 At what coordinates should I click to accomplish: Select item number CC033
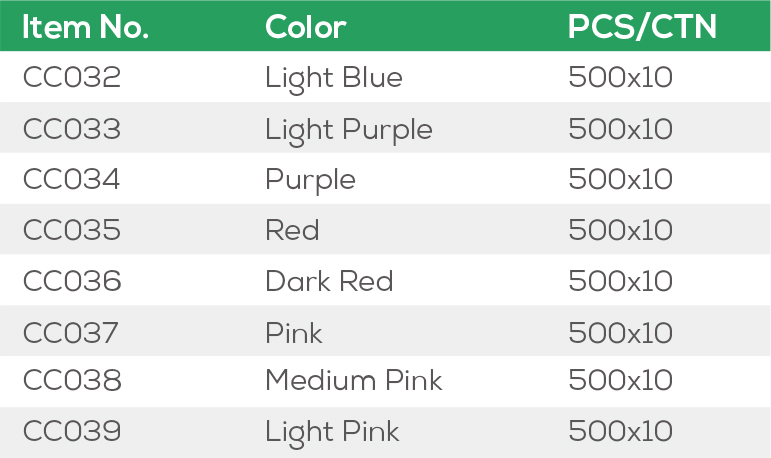(x=72, y=129)
